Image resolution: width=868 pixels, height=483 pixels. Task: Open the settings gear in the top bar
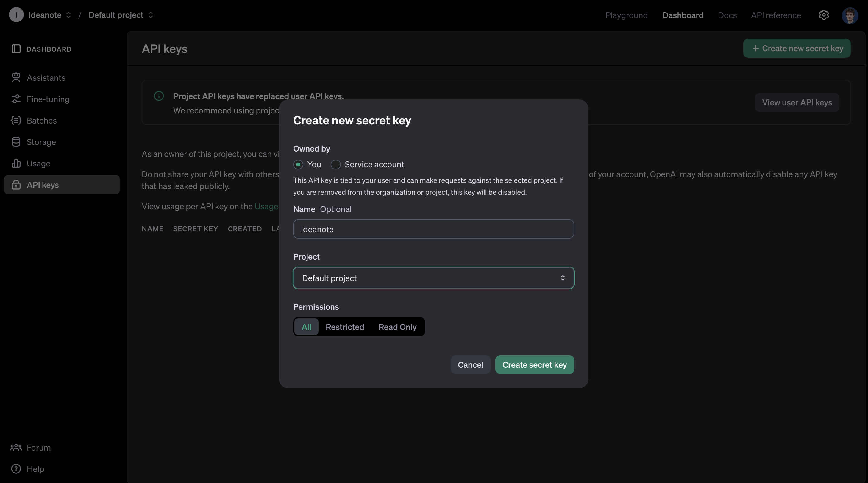point(824,15)
